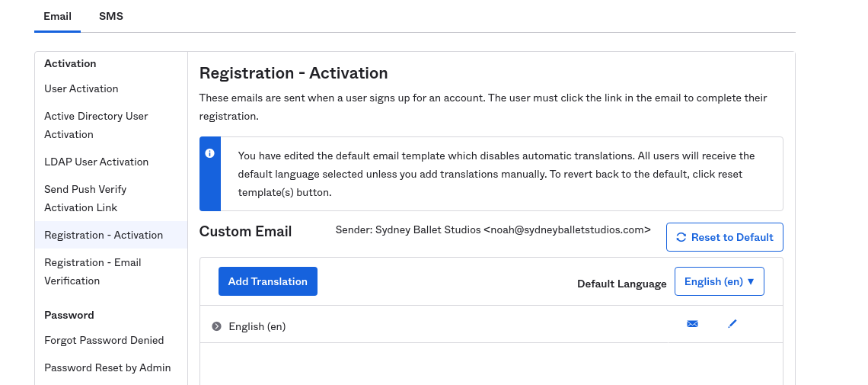
Task: Click the circular refresh icon on Reset button
Action: tap(681, 237)
